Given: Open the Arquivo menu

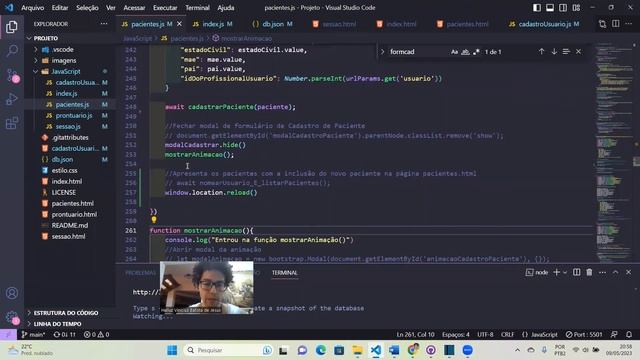Looking at the screenshot, I should point(32,8).
